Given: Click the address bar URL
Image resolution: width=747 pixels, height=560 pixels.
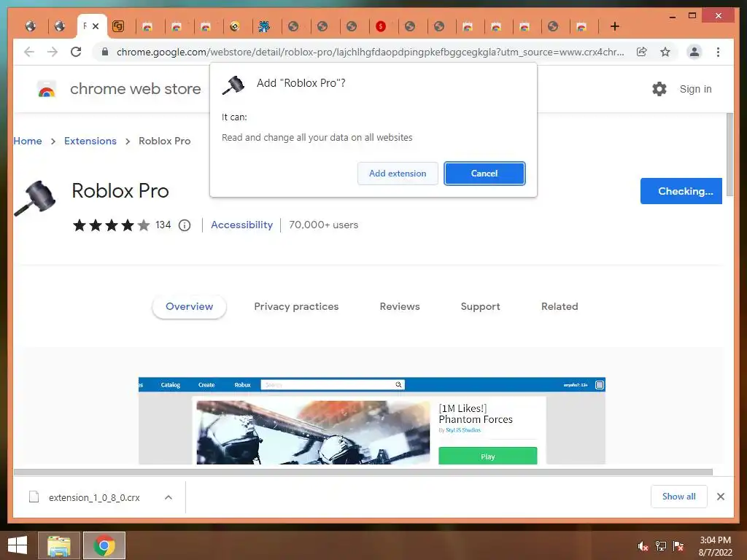Looking at the screenshot, I should (370, 52).
